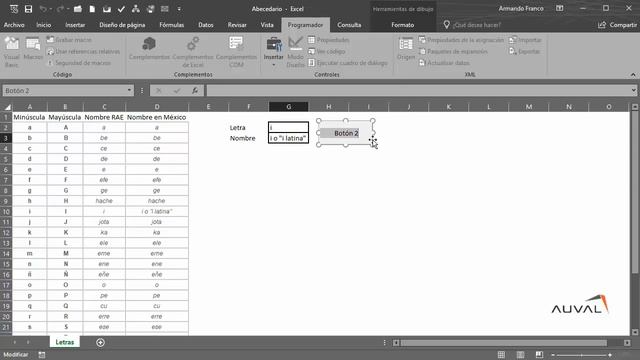Open Diseño de página tab

pos(122,25)
